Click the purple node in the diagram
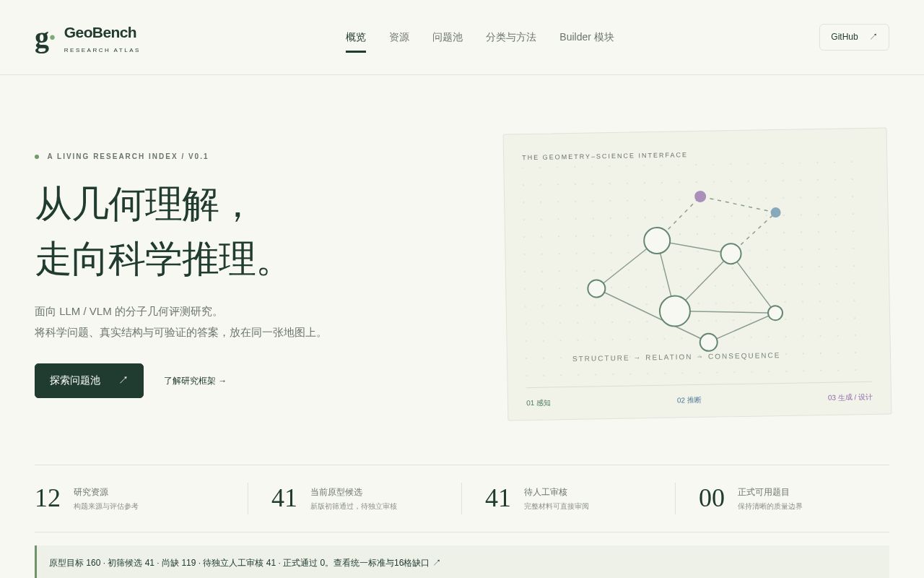 click(x=700, y=197)
